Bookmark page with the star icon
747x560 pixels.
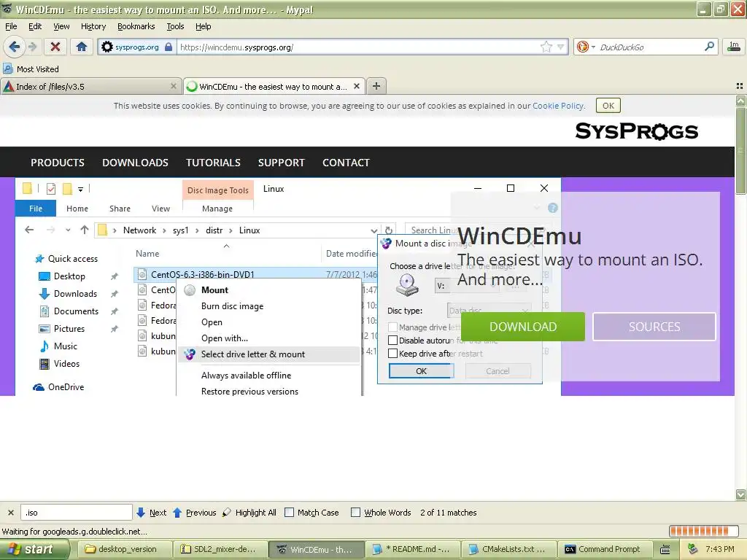pyautogui.click(x=546, y=47)
